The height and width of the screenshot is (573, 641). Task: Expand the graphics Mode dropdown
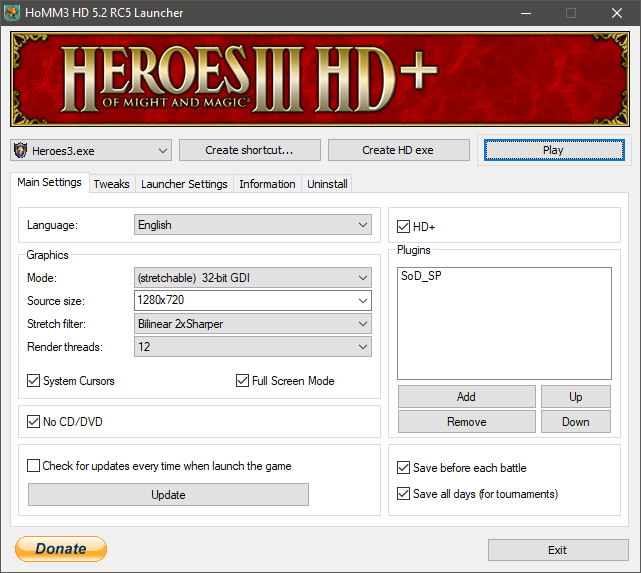(252, 278)
